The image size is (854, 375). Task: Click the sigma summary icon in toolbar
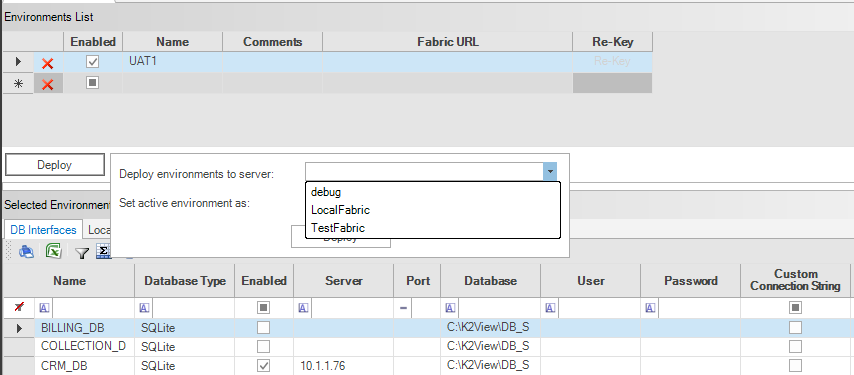103,251
